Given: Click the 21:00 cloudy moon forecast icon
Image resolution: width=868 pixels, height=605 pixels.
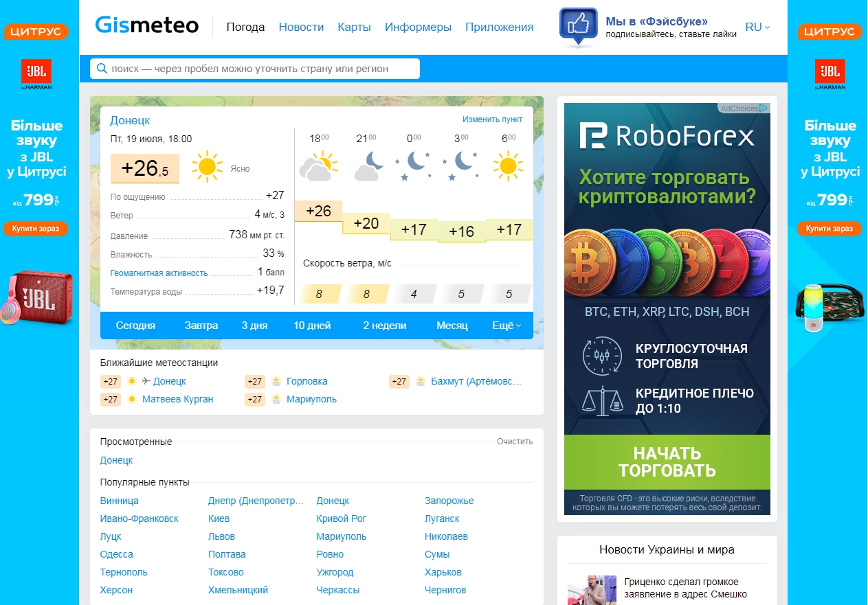Looking at the screenshot, I should [x=368, y=166].
